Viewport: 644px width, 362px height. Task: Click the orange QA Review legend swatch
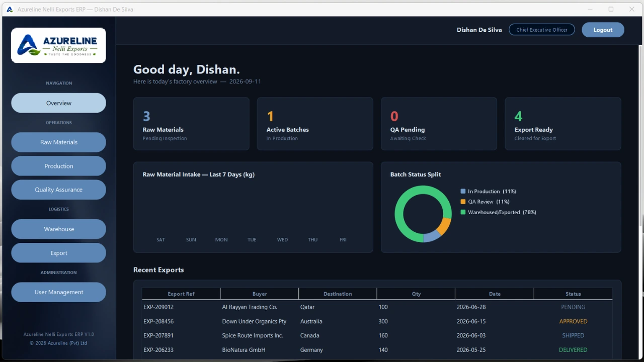click(x=463, y=202)
